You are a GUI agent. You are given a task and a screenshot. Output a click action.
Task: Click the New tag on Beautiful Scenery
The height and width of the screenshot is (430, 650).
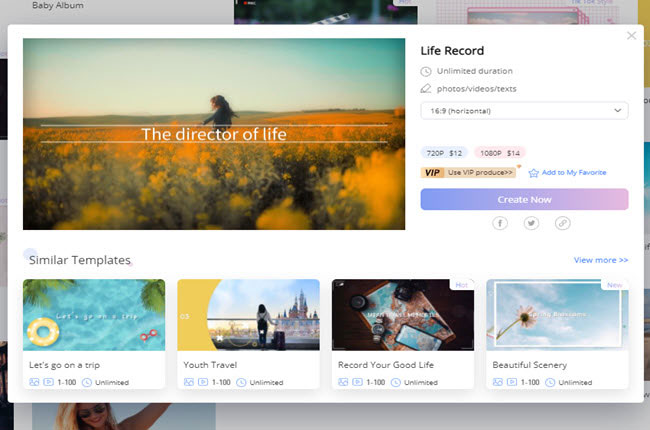(x=614, y=285)
